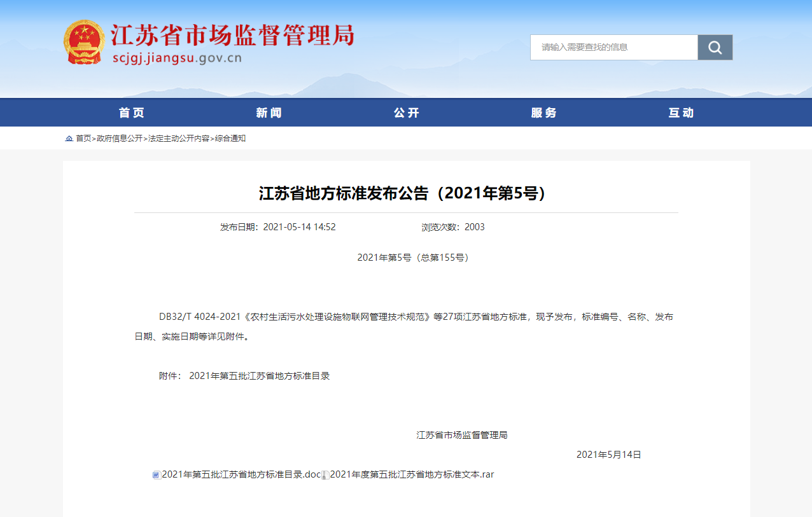This screenshot has width=812, height=517.
Task: Click the 综合通知 breadcrumb link
Action: point(230,139)
